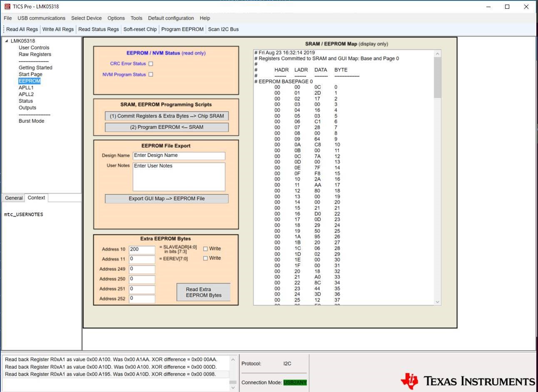Screen dimensions: 538x392
Task: Click Soft-reset Chip toolbar button
Action: (140, 29)
